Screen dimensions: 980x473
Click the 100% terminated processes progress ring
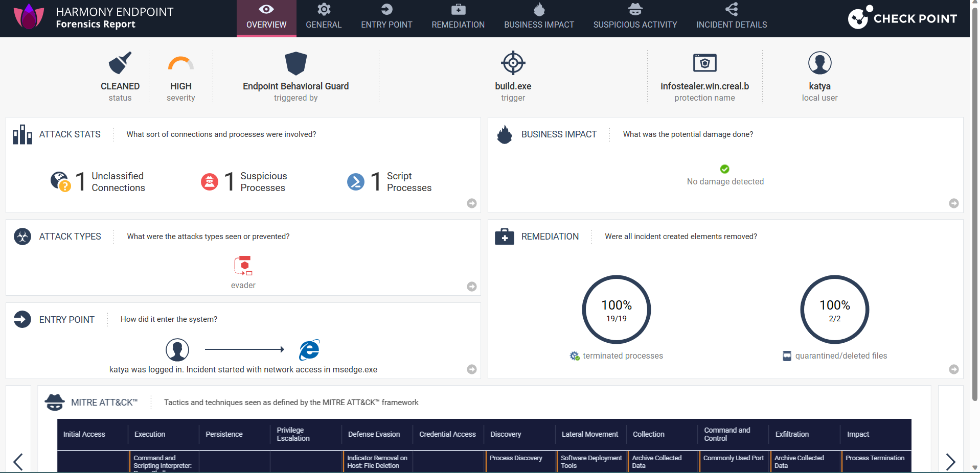click(617, 310)
